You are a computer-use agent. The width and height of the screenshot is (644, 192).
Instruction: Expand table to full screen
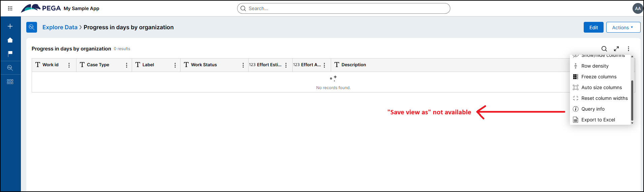click(x=616, y=49)
